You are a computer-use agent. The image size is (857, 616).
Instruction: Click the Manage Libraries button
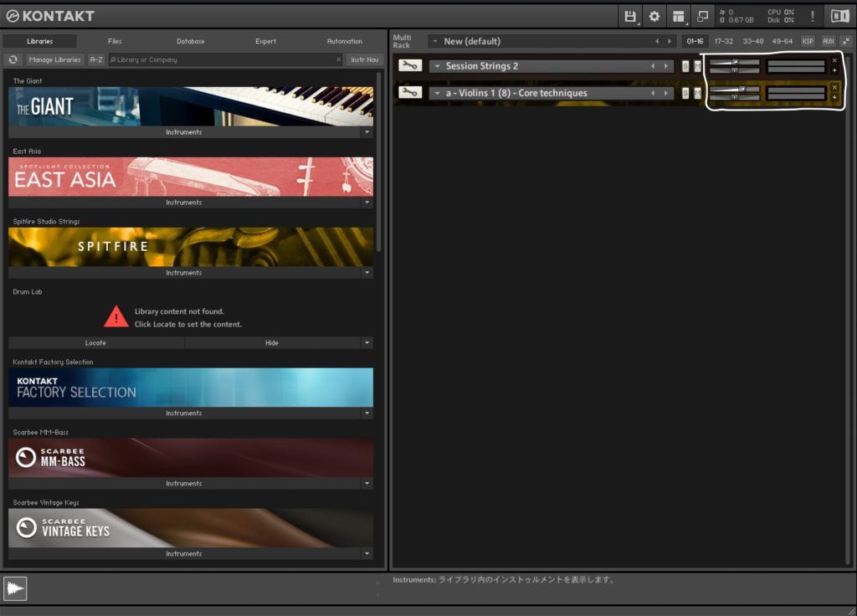click(x=54, y=59)
